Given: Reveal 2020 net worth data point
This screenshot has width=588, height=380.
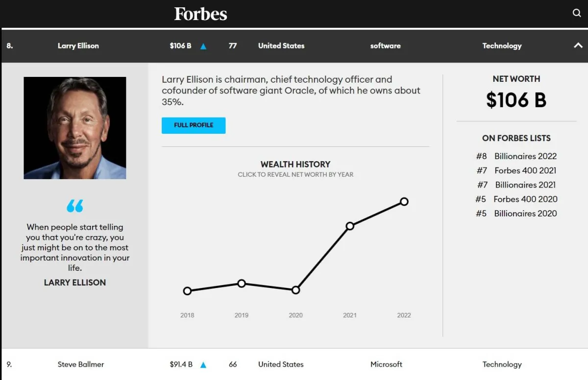Looking at the screenshot, I should pyautogui.click(x=295, y=290).
